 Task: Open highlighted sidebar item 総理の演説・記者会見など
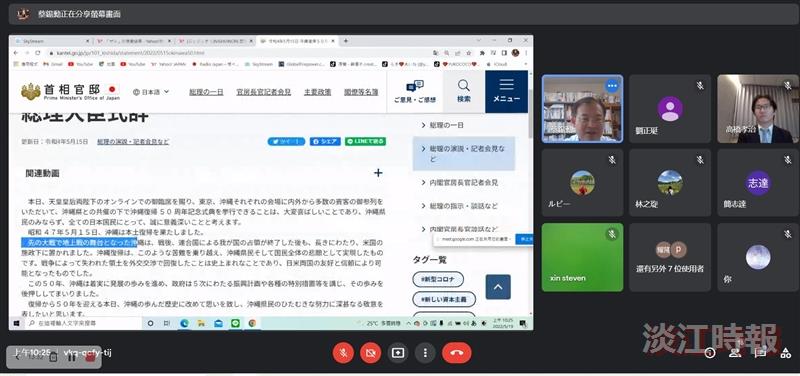(464, 154)
